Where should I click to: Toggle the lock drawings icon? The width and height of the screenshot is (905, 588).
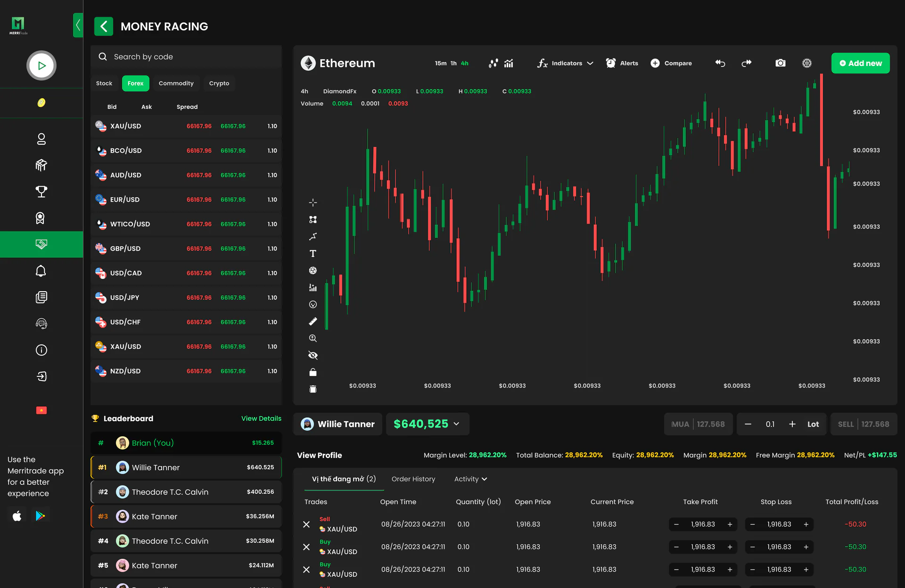[x=313, y=372]
